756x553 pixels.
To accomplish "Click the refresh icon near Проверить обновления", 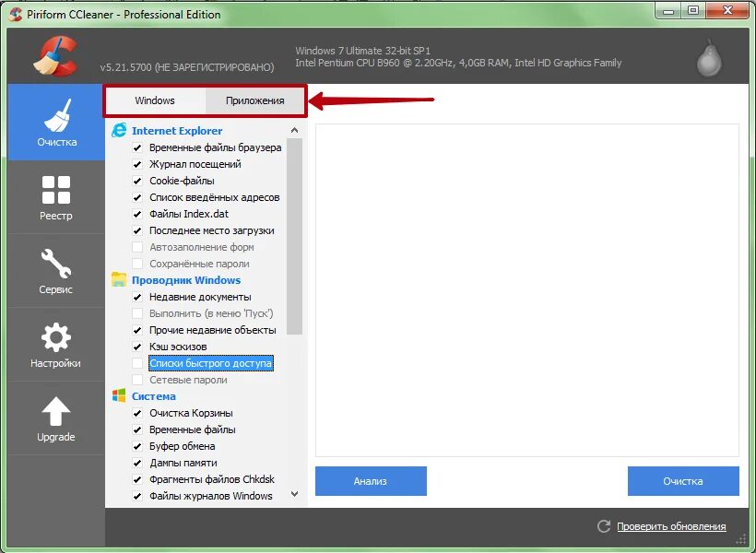I will tap(604, 526).
